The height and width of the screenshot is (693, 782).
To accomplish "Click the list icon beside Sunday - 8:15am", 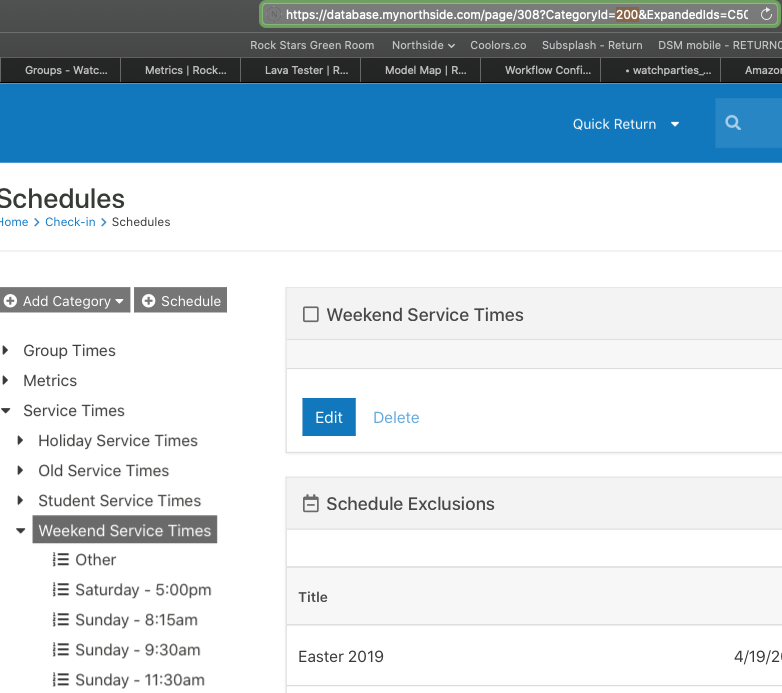I will pos(61,619).
